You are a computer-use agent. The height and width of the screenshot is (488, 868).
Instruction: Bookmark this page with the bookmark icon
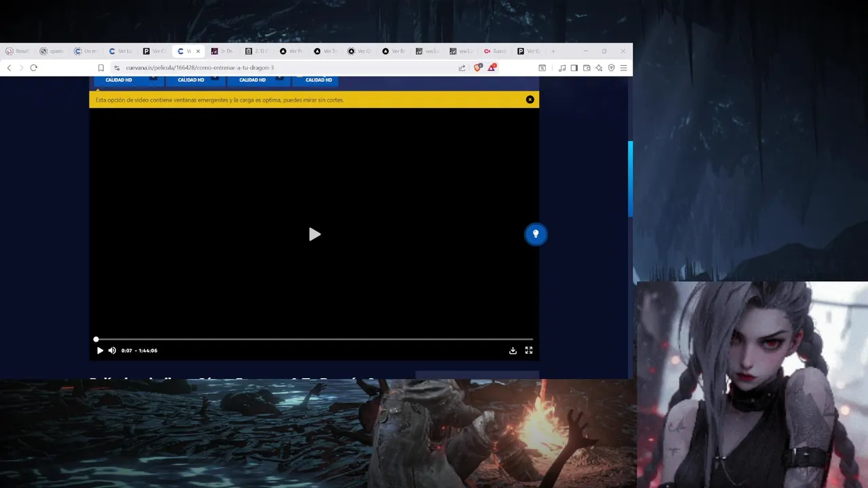(101, 68)
